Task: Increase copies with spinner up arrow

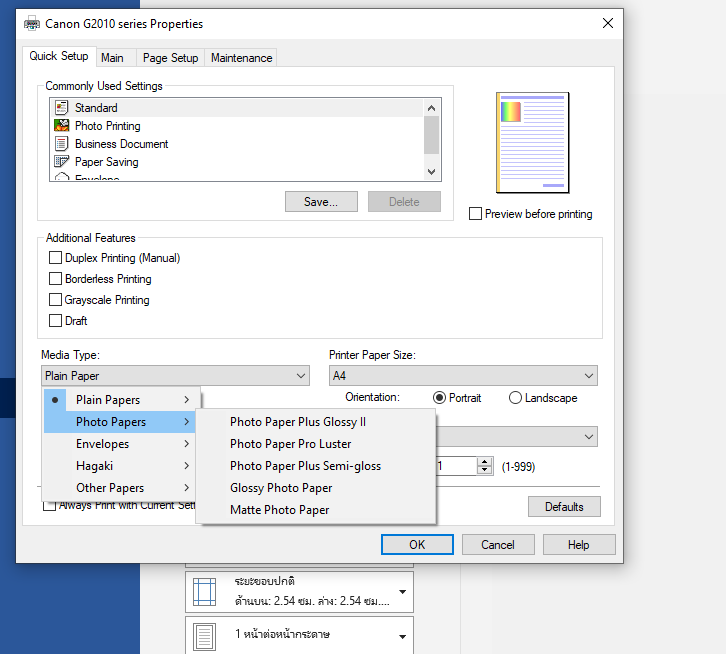Action: point(484,461)
